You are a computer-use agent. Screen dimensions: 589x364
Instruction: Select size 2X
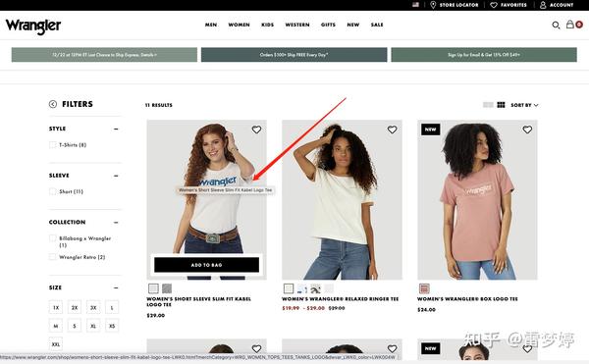pos(75,307)
